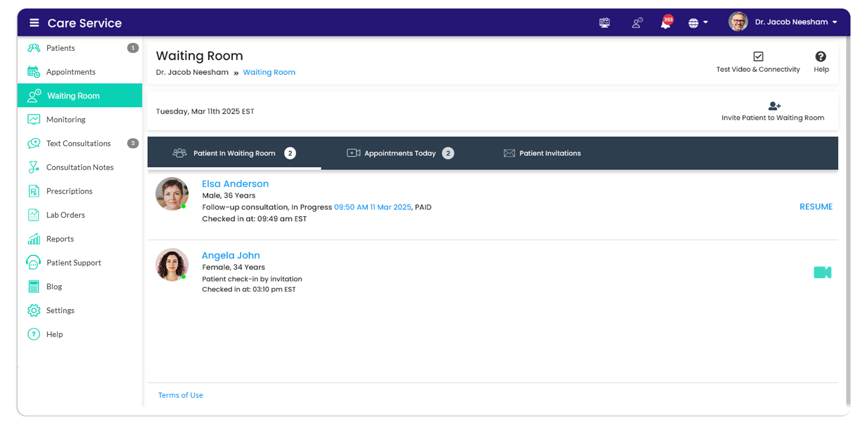The width and height of the screenshot is (868, 424).
Task: Click the Text Consultations chat icon
Action: (x=34, y=143)
